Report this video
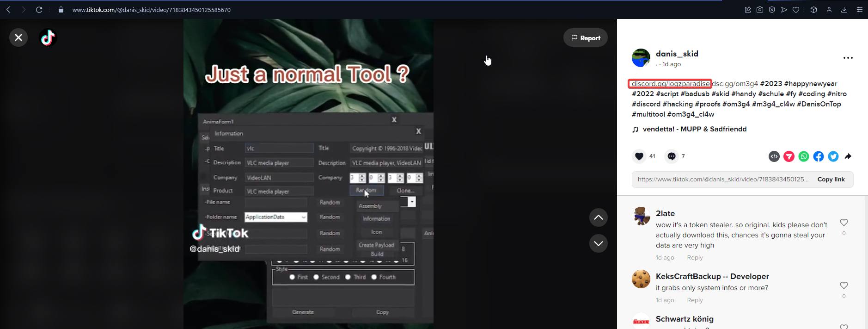Viewport: 868px width, 329px height. coord(585,38)
